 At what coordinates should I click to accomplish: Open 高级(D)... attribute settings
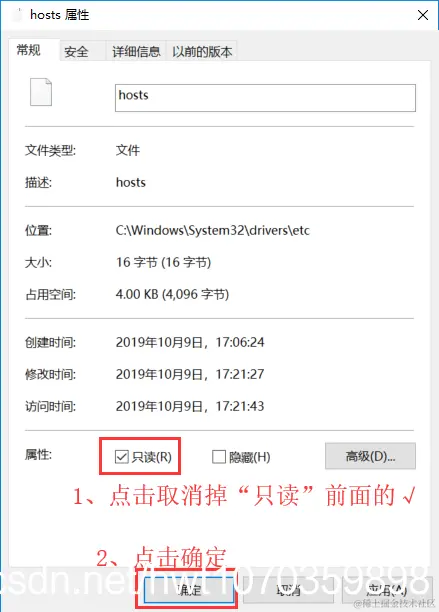[370, 455]
